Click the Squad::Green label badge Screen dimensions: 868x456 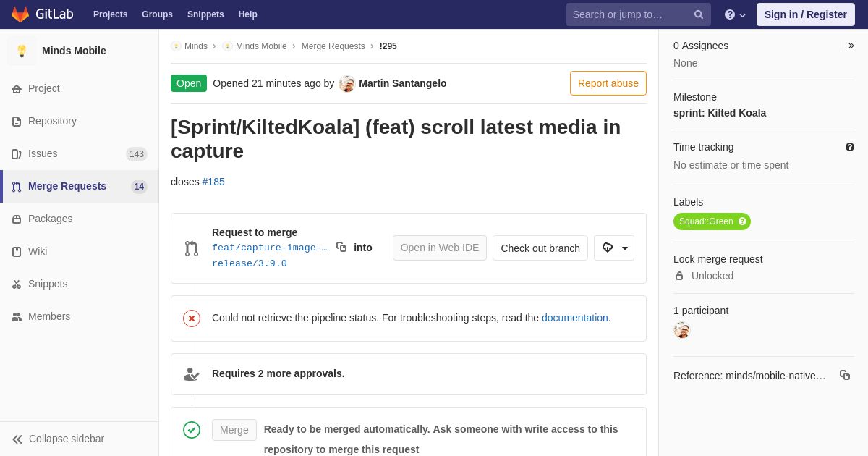point(705,221)
